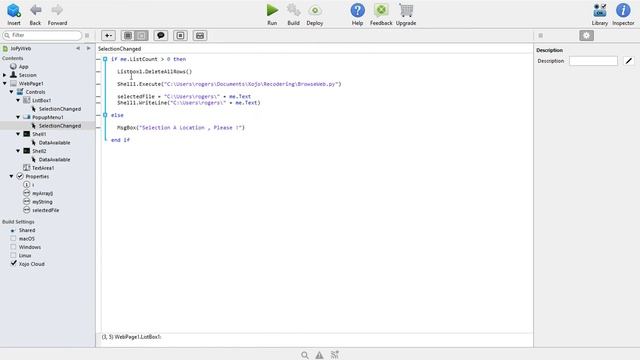Click the navigator left arrow beside JollyWeb
The image size is (640, 360).
tap(78, 48)
